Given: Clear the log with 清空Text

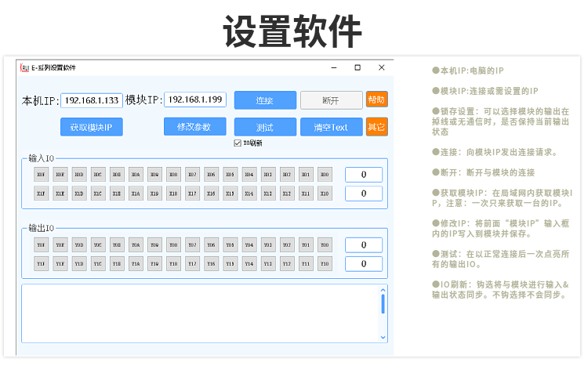Looking at the screenshot, I should pyautogui.click(x=331, y=127).
